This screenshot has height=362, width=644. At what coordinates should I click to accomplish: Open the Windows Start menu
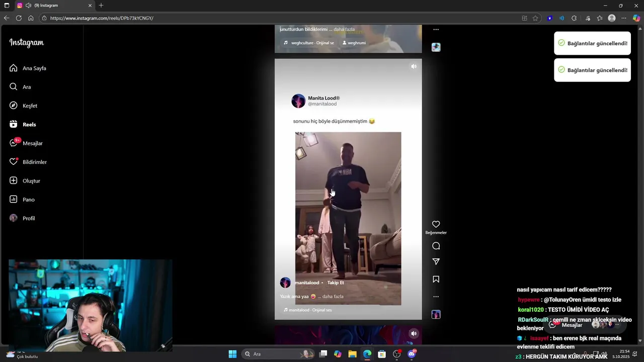coord(232,354)
